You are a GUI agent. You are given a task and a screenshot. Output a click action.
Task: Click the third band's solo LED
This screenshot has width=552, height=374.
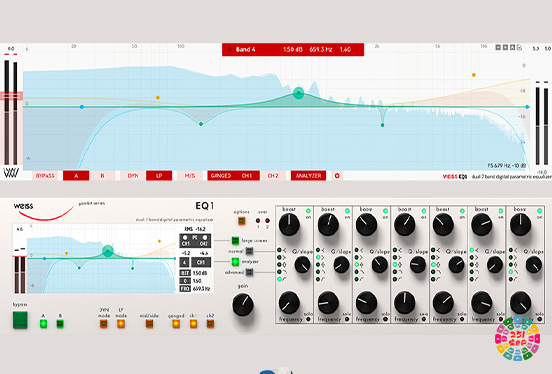click(385, 319)
